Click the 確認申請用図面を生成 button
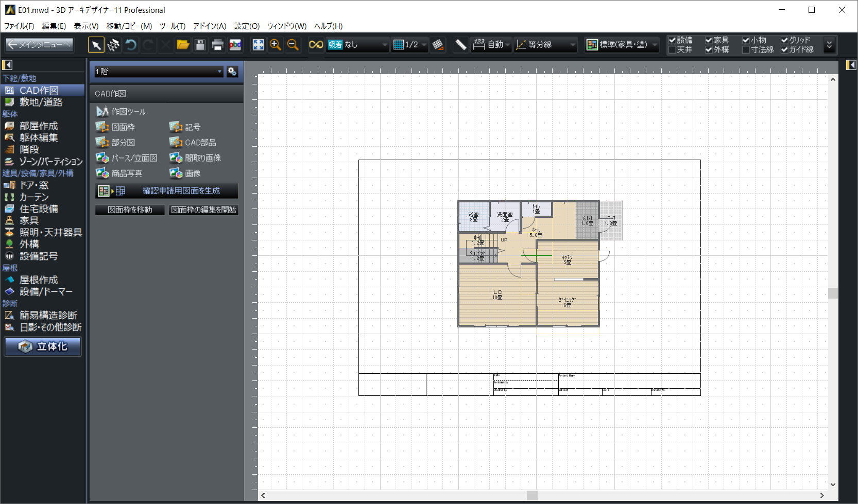The height and width of the screenshot is (504, 858). tap(167, 191)
